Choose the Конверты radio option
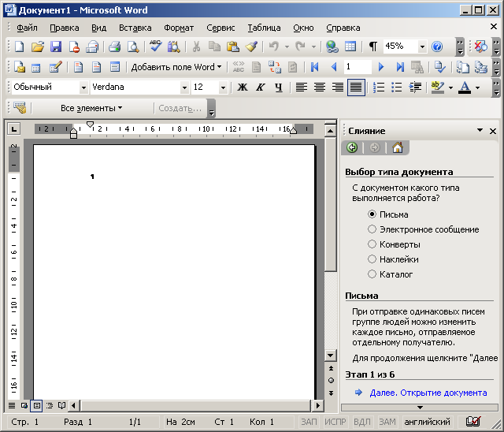This screenshot has height=432, width=504. coord(372,244)
